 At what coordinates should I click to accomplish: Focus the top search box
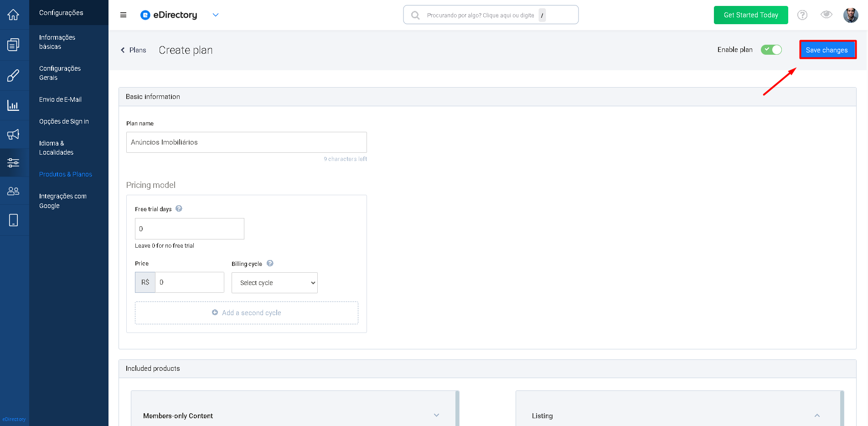[491, 15]
